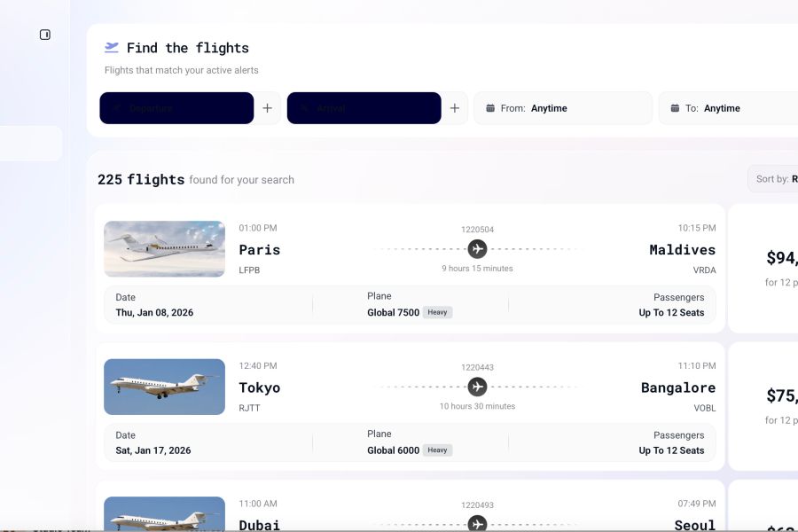Open the Paris jet thumbnail image

coord(165,249)
